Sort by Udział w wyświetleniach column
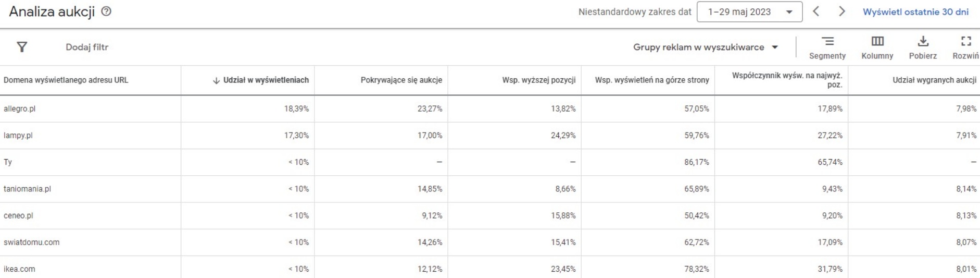980x278 pixels. pyautogui.click(x=266, y=80)
